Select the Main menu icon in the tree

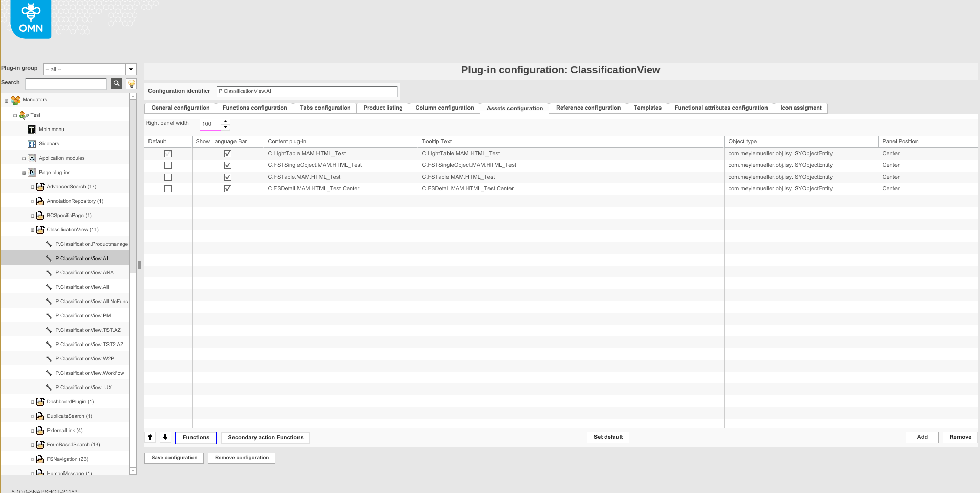pos(31,129)
